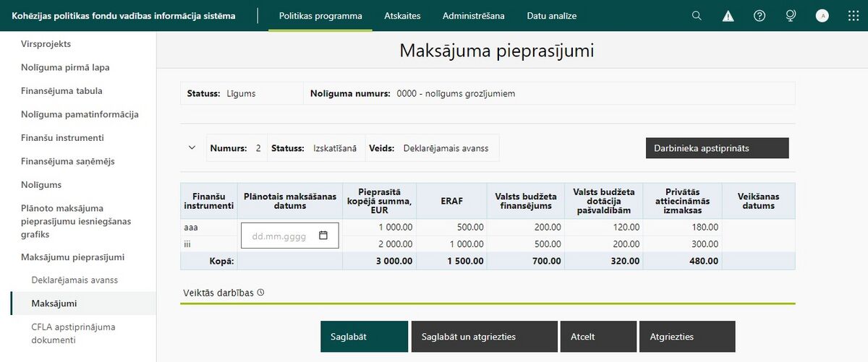
Task: Open the Administrēšana menu
Action: click(474, 15)
